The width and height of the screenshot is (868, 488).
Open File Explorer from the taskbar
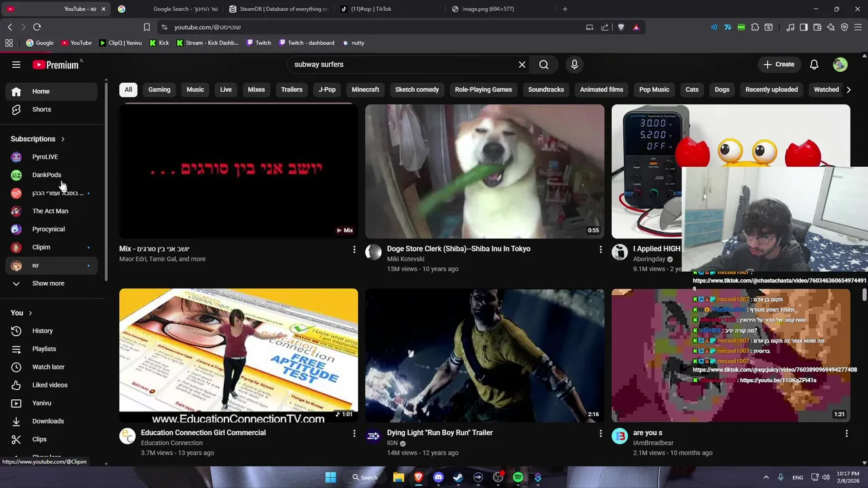[x=399, y=477]
